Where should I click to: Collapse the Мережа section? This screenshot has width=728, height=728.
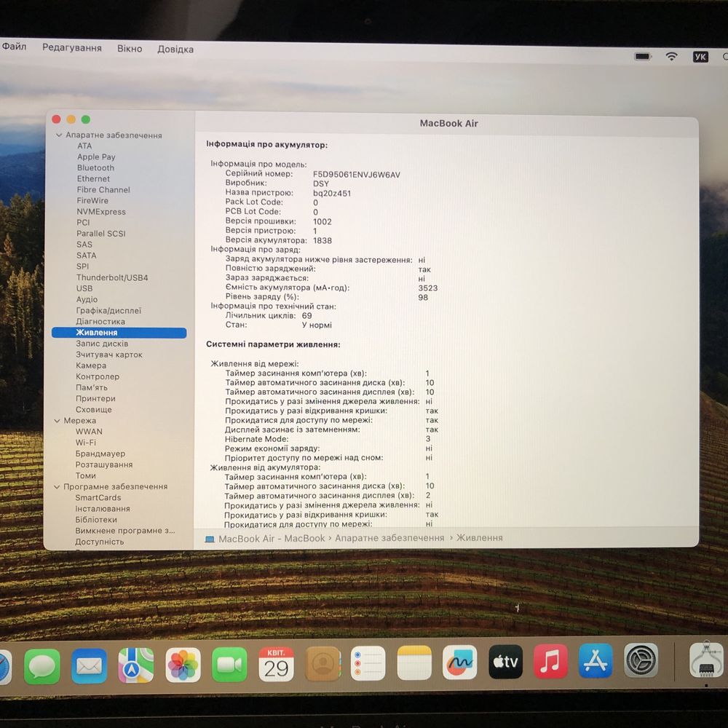[57, 421]
